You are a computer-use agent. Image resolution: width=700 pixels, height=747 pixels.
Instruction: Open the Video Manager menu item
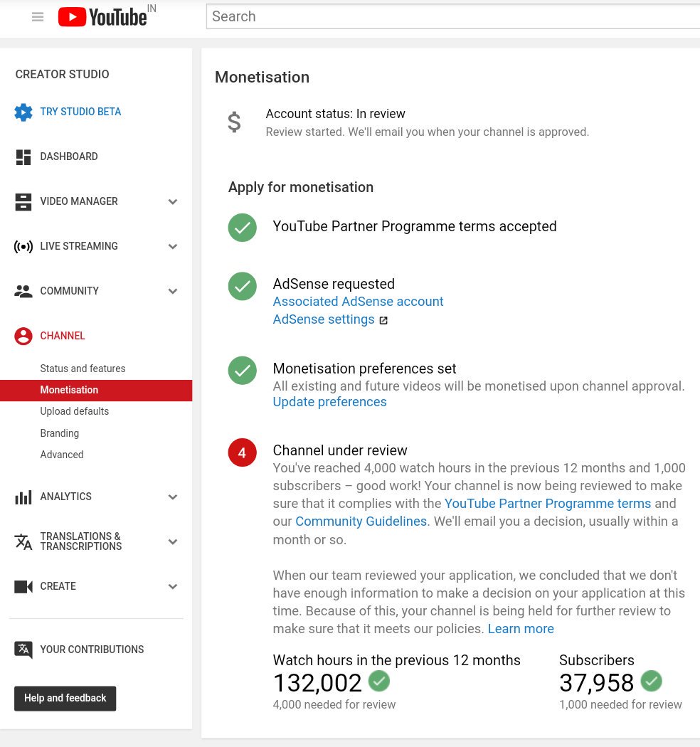point(79,201)
